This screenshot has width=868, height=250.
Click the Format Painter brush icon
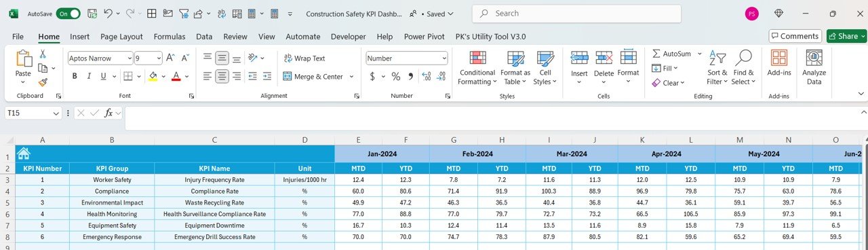[43, 82]
